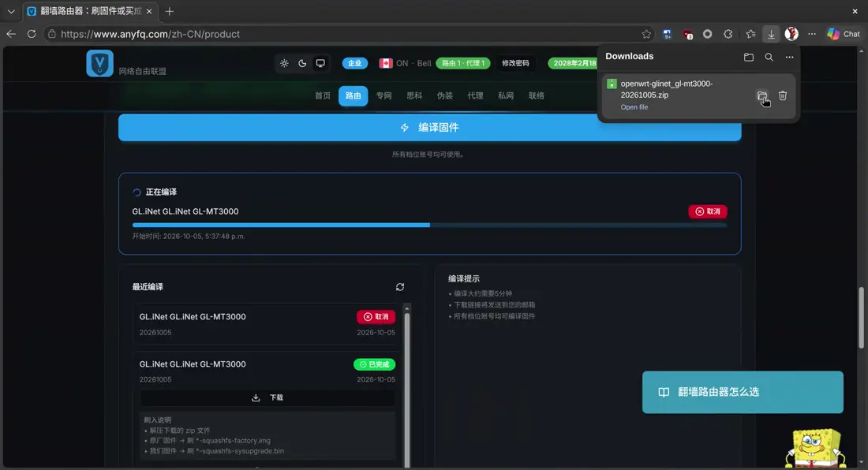Open downloads folder icon in Downloads panel

(x=748, y=57)
